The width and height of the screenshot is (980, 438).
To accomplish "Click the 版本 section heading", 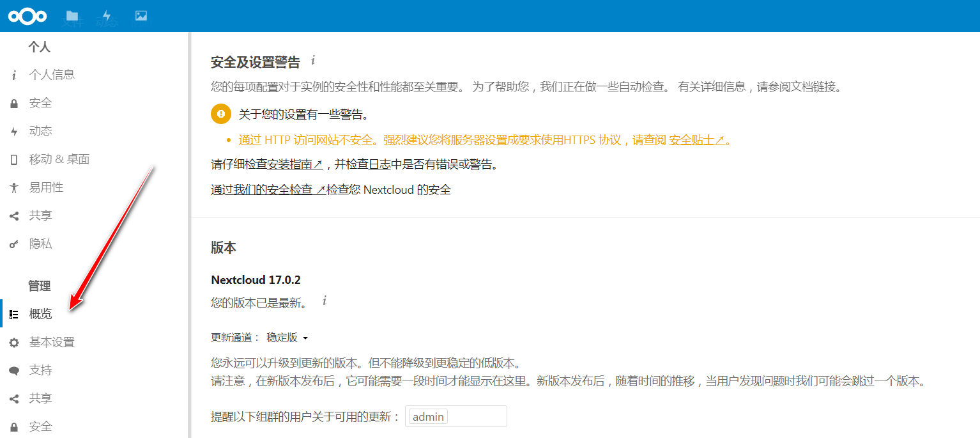I will 224,248.
